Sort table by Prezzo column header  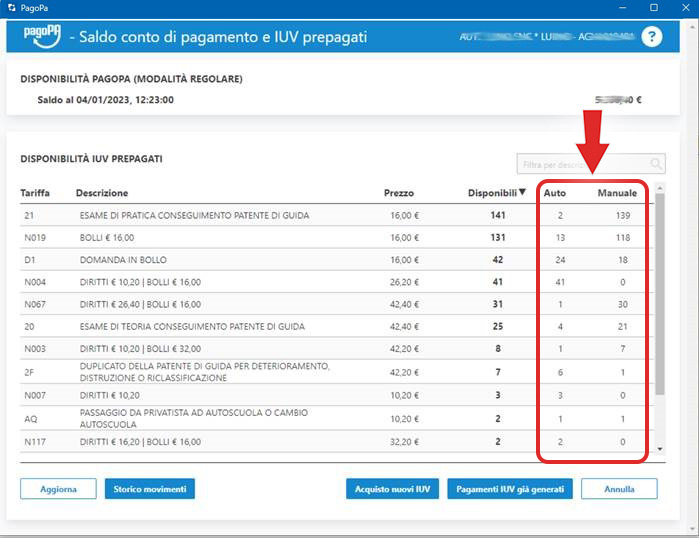tap(398, 193)
